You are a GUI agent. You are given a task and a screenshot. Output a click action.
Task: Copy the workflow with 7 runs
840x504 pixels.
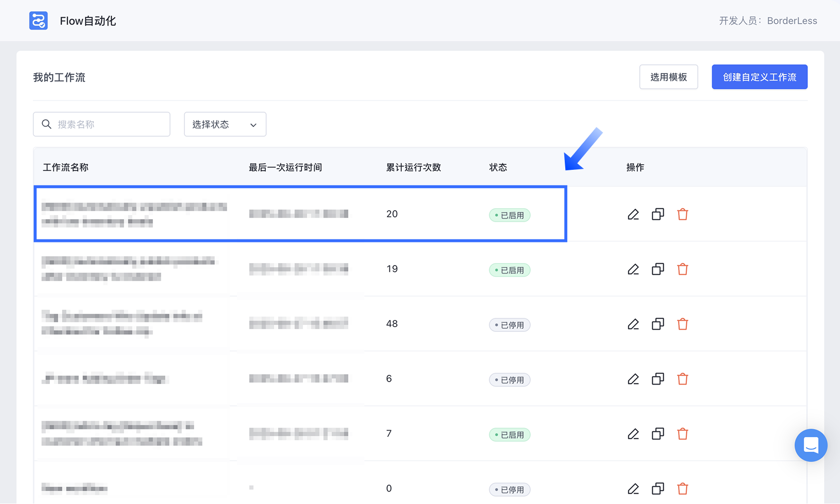pyautogui.click(x=658, y=434)
